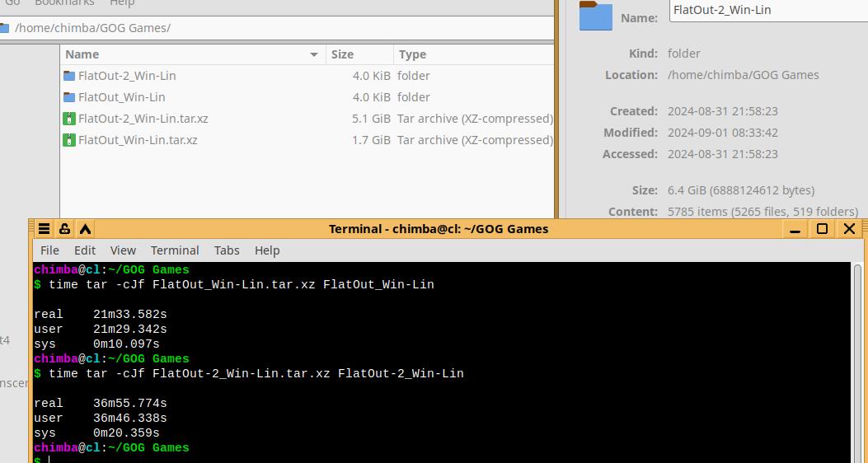Image resolution: width=868 pixels, height=463 pixels.
Task: Minimize the Terminal window
Action: point(796,229)
